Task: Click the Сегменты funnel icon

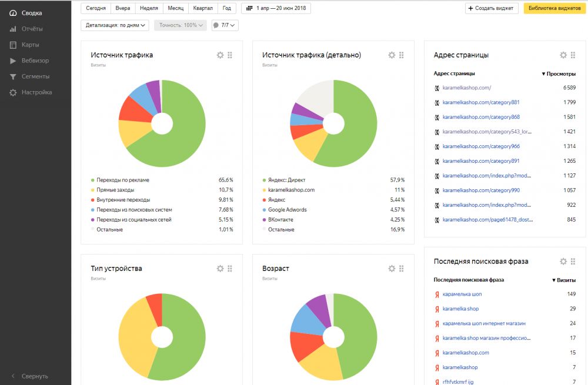Action: (x=13, y=76)
